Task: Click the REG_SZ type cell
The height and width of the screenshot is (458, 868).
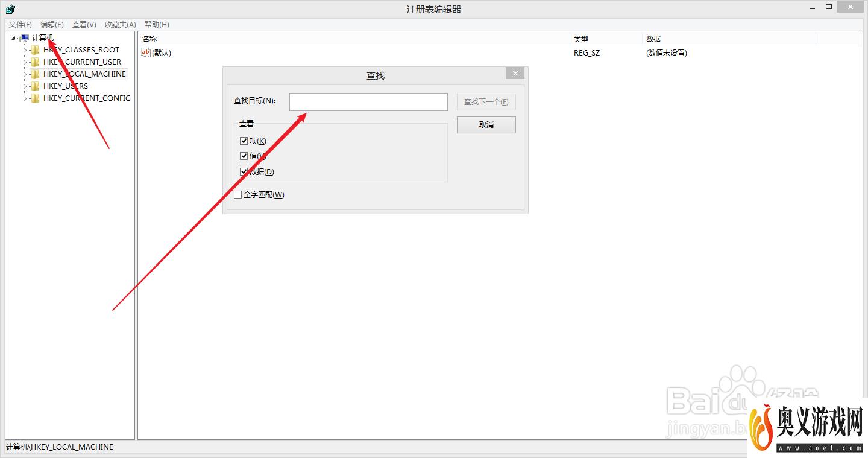Action: pos(587,53)
